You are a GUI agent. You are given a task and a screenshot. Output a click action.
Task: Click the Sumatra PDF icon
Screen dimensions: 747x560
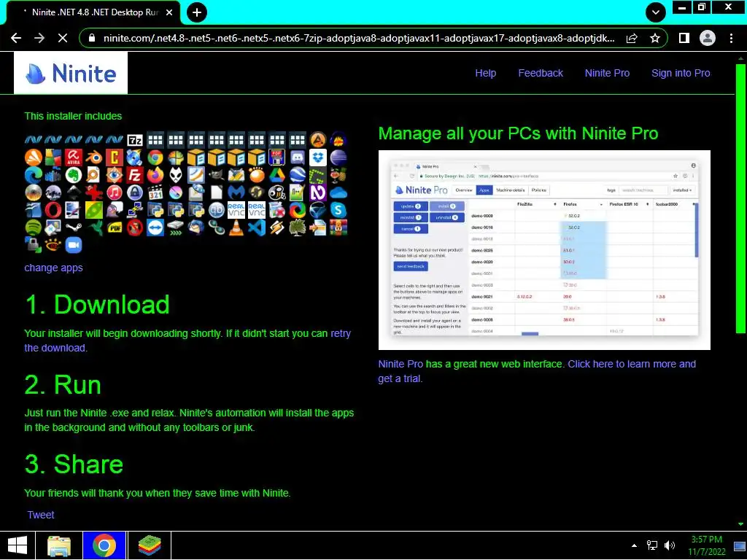coord(115,227)
